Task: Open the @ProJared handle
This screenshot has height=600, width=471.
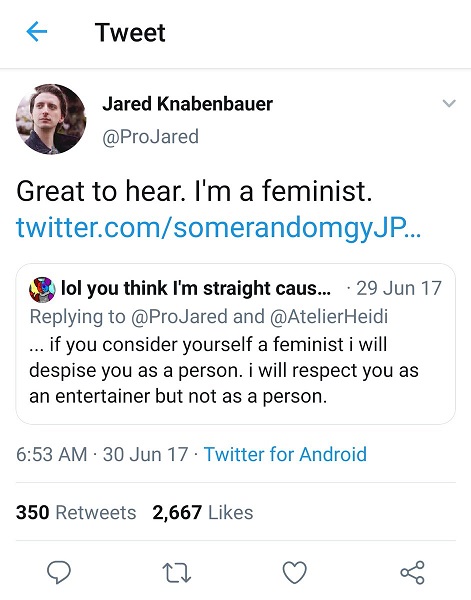Action: (x=150, y=137)
